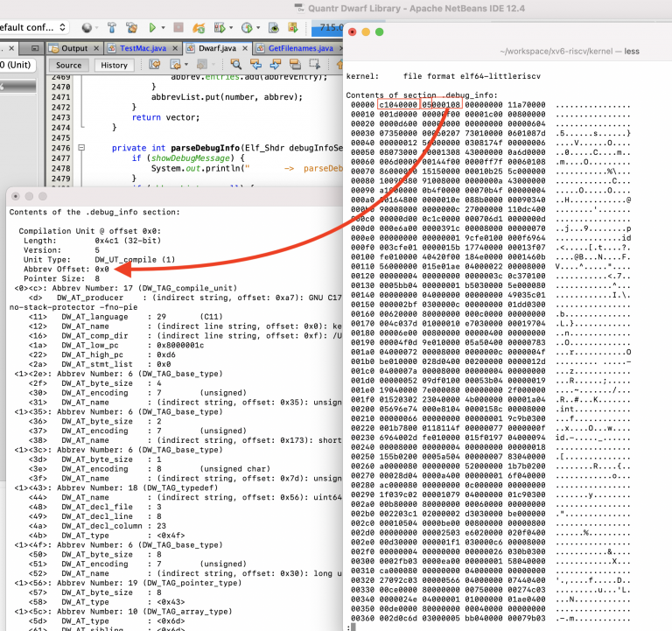
Task: Open the GetFilenames.java tab
Action: (x=300, y=48)
